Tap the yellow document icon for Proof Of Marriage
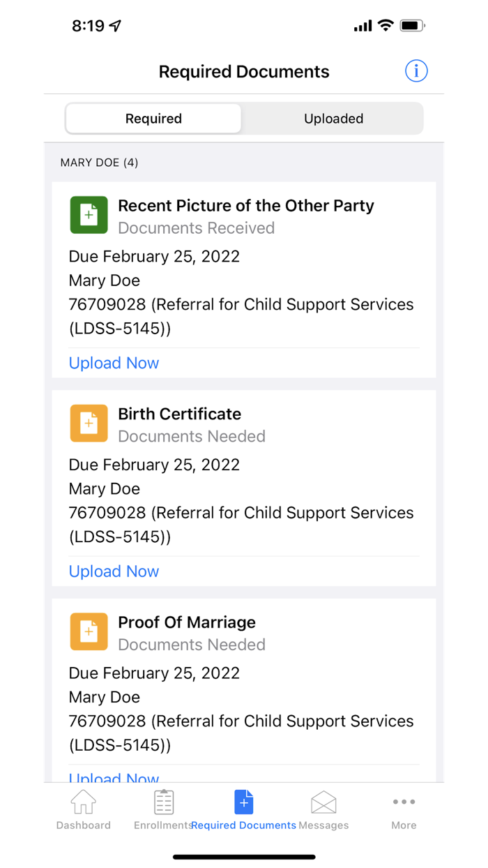Viewport: 488px width, 868px height. 89,631
